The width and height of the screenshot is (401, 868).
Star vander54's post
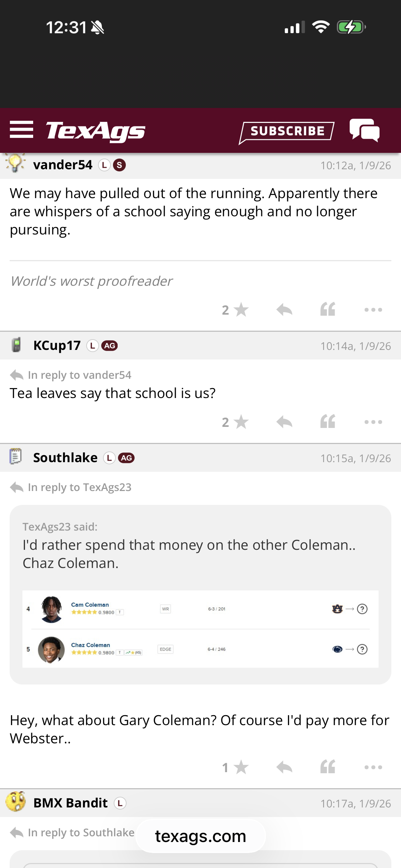(x=241, y=310)
